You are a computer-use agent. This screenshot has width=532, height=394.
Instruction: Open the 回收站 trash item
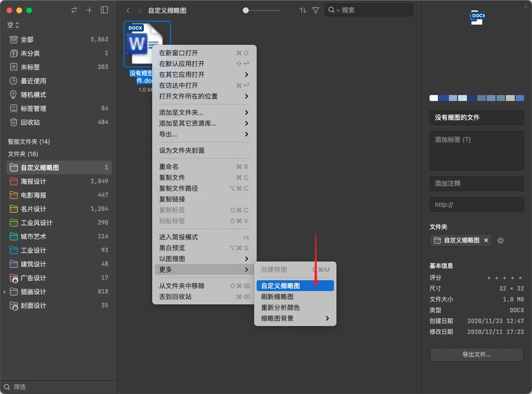(30, 122)
